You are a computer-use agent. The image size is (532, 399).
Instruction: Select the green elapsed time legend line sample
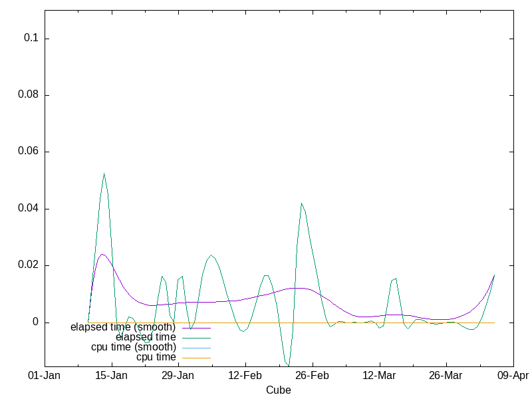(x=196, y=338)
